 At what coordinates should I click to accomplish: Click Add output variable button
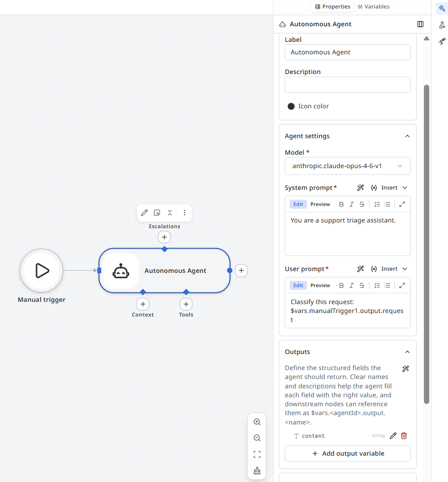[x=348, y=454]
